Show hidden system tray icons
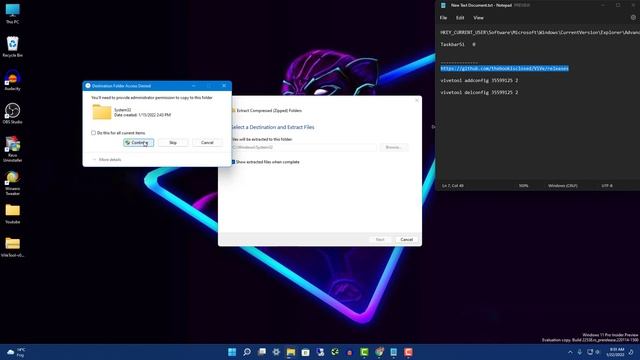 570,352
